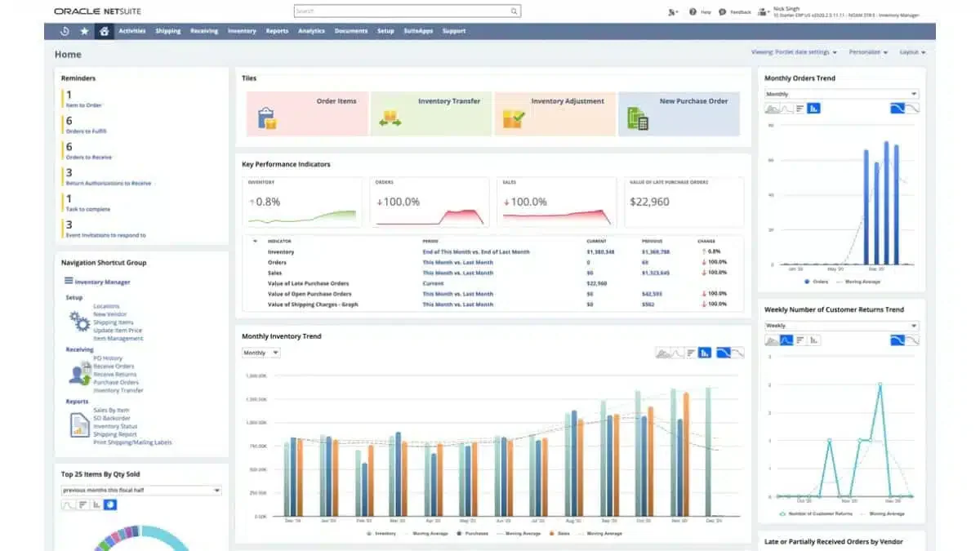Enable moving average curve in Monthly Inventory Trend

[x=723, y=353]
